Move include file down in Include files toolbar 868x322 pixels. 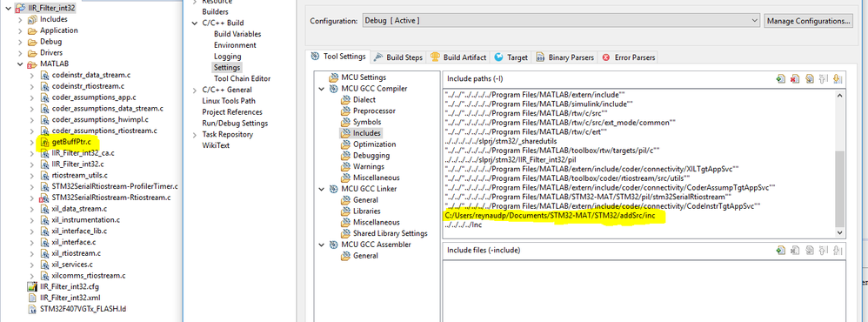(837, 251)
